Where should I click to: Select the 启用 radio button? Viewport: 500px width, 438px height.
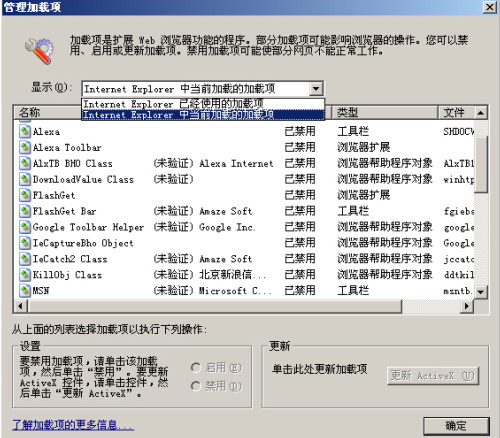click(x=196, y=368)
